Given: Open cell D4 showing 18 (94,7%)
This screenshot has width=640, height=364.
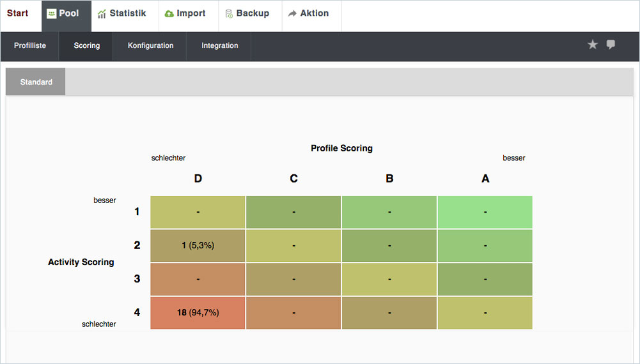Looking at the screenshot, I should click(198, 313).
